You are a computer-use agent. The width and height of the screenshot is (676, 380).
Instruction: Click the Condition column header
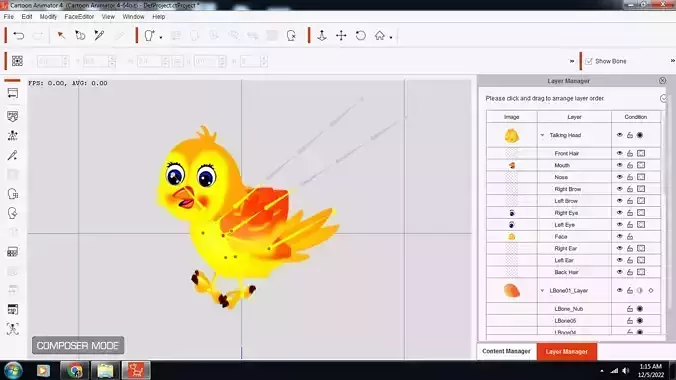636,117
